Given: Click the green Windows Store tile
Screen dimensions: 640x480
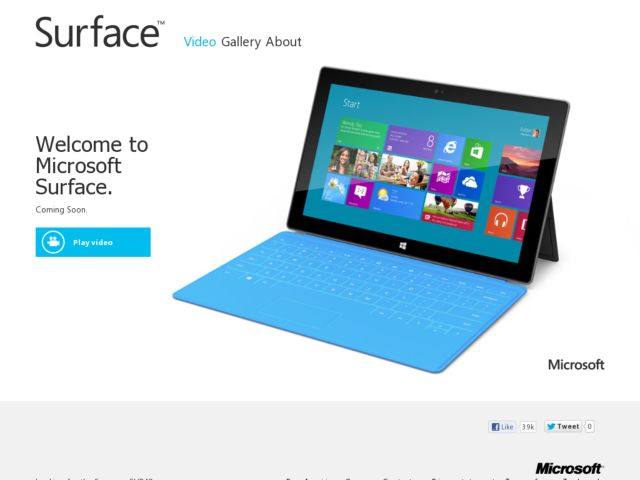Looking at the screenshot, I should click(x=476, y=153).
